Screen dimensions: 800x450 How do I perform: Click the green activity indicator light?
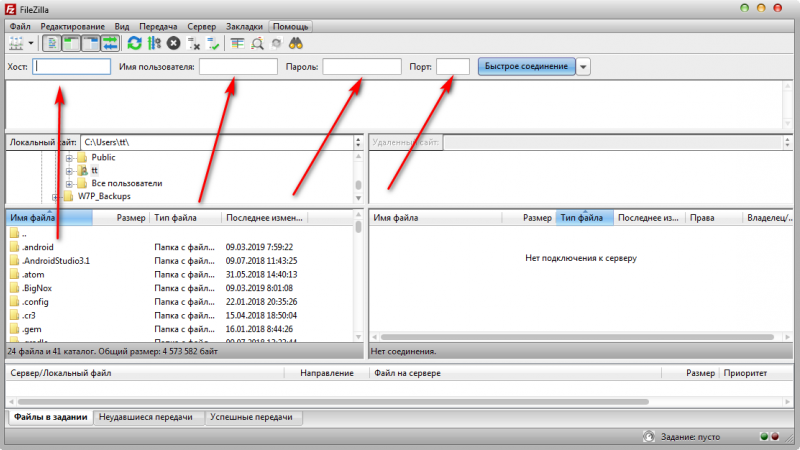click(x=764, y=437)
